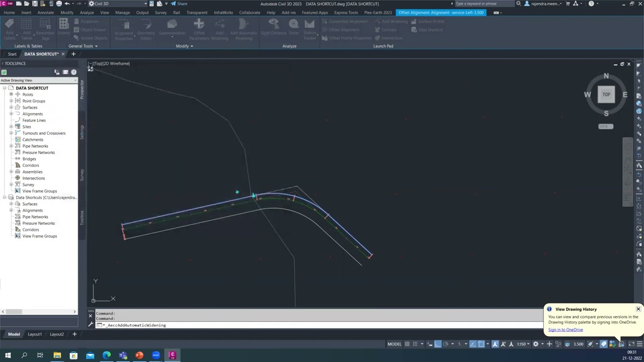Viewport: 644px width, 362px height.
Task: Open the Collaborate ribbon tab
Action: [250, 12]
